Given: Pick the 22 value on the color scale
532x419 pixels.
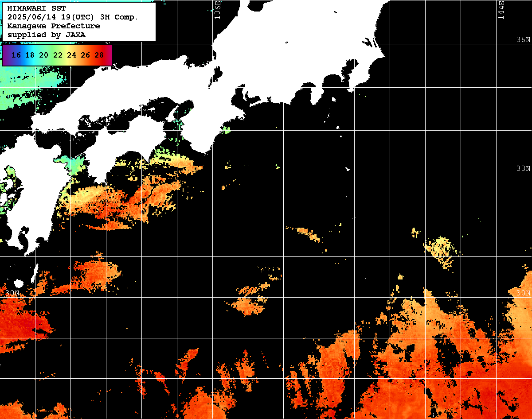Looking at the screenshot, I should coord(58,55).
